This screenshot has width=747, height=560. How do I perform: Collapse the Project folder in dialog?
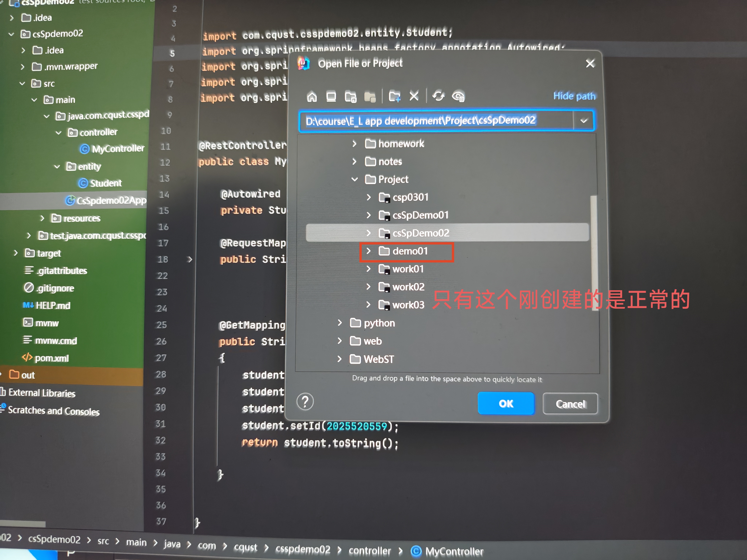(x=355, y=179)
